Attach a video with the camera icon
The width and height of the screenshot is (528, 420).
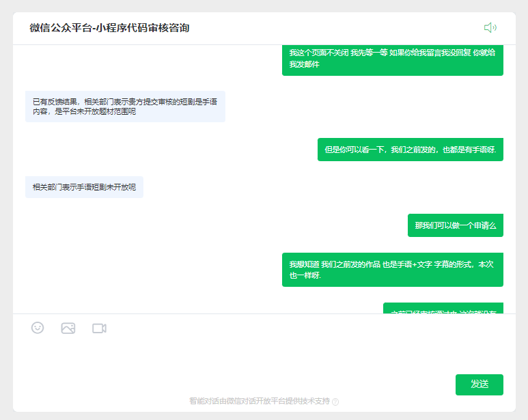pos(99,328)
